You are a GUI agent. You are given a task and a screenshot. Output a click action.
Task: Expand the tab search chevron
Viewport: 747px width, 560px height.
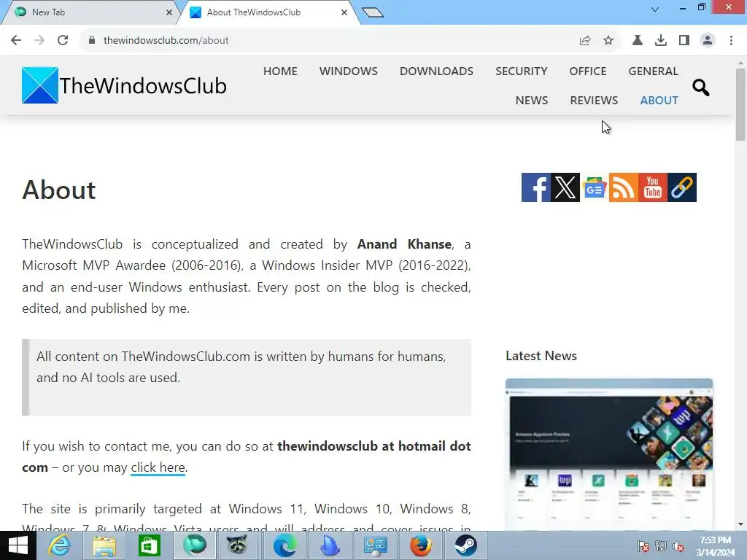655,9
